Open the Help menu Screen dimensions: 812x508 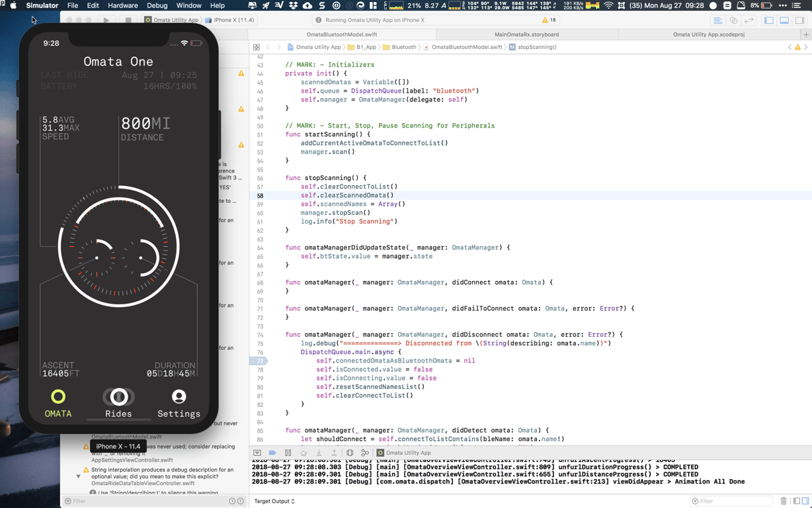[217, 5]
